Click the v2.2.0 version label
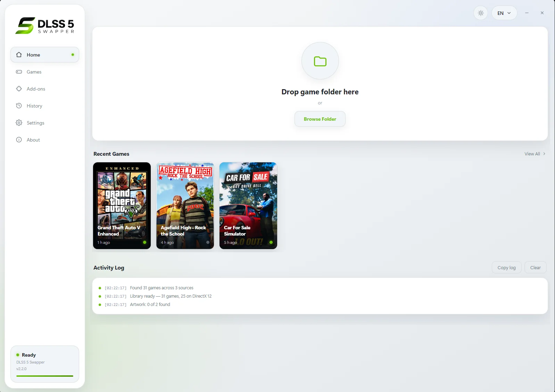This screenshot has width=555, height=392. tap(21, 369)
